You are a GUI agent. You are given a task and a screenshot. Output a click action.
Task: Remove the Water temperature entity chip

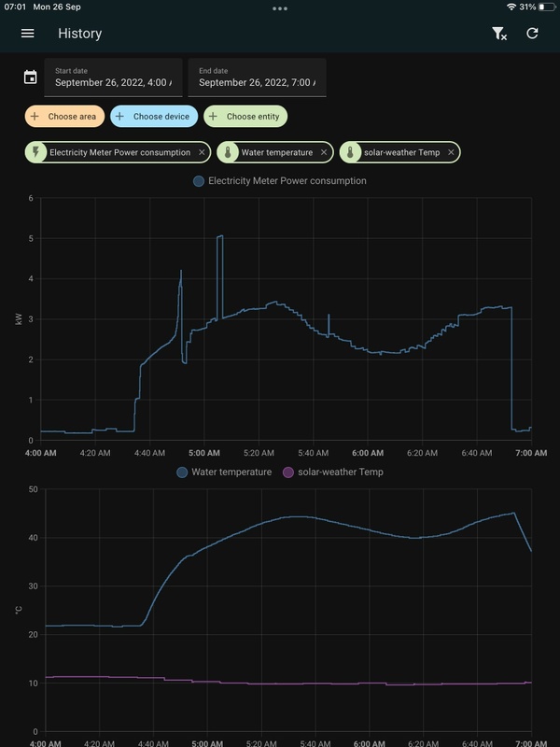coord(324,152)
